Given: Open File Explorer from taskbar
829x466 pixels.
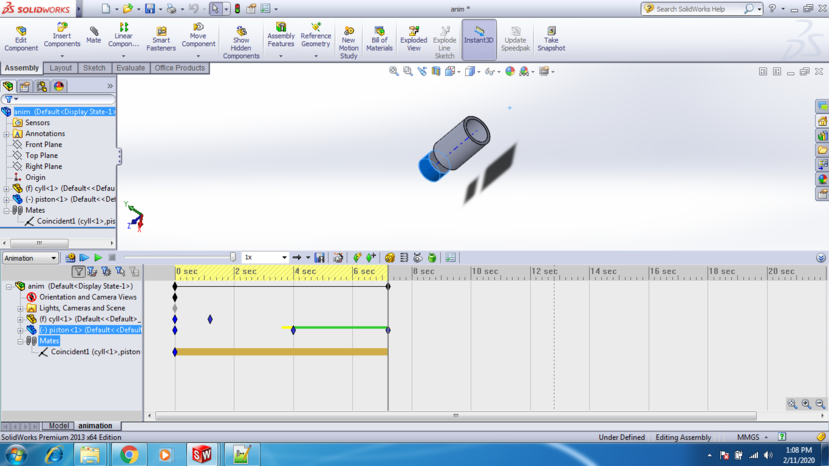Looking at the screenshot, I should pos(90,454).
